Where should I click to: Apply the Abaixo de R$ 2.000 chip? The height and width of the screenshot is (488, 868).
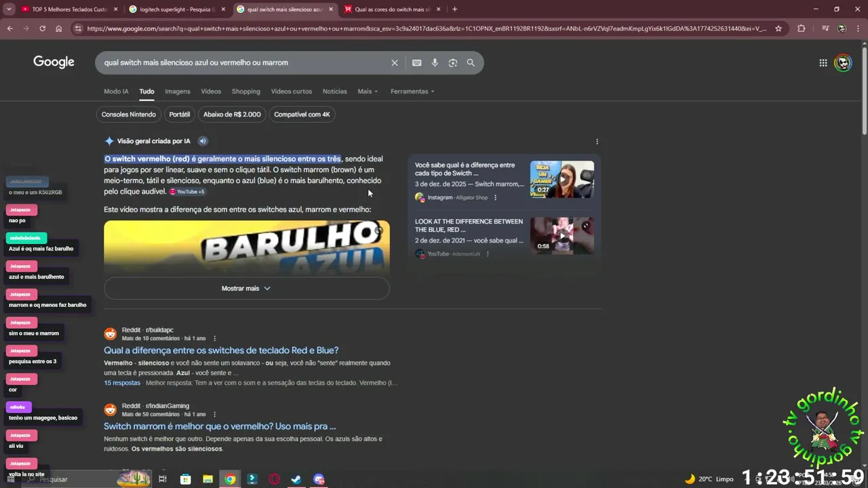[232, 114]
